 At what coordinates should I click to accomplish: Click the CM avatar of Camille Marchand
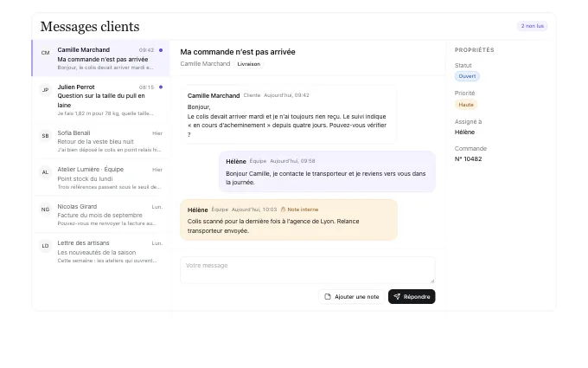pos(45,53)
